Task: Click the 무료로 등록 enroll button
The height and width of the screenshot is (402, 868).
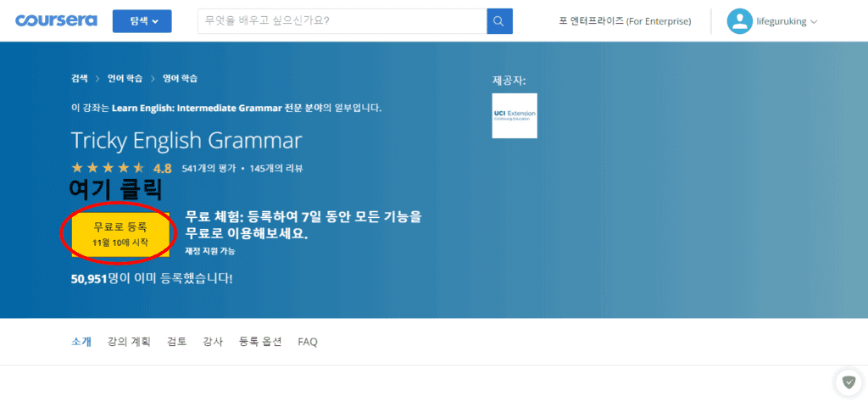Action: (120, 234)
